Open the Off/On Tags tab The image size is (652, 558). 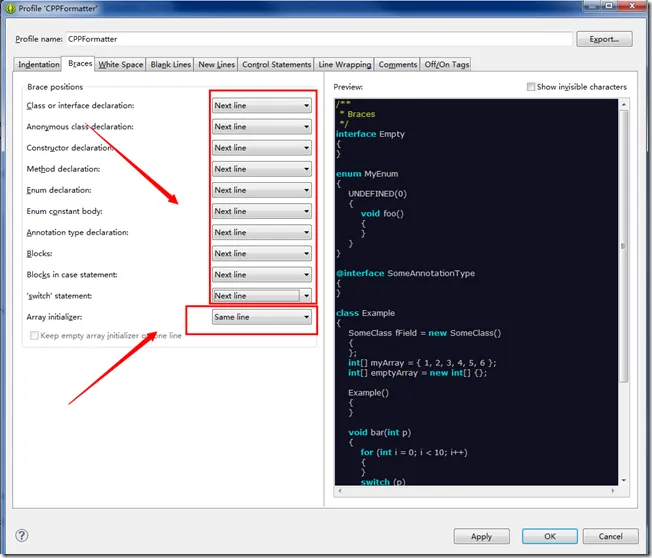(446, 64)
